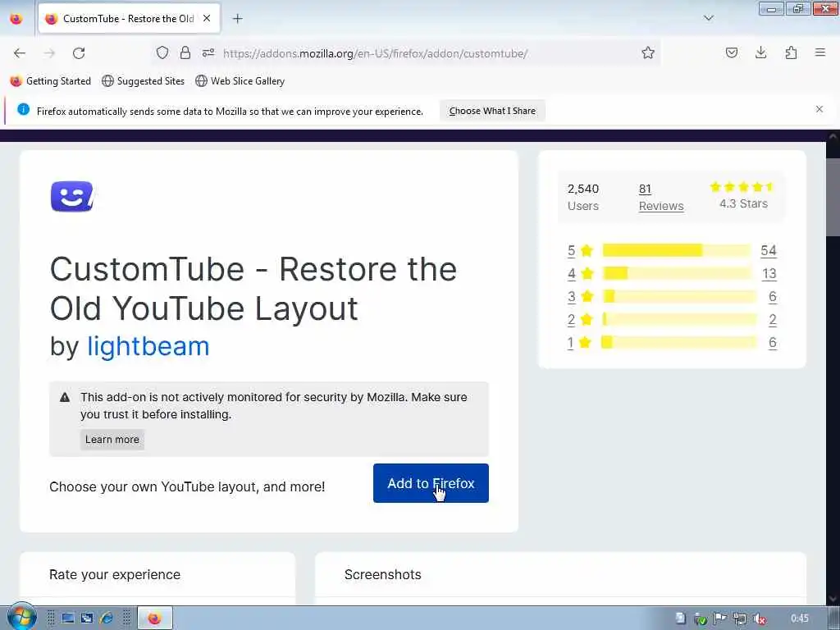Image resolution: width=840 pixels, height=630 pixels.
Task: Open the tracking protection shield icon
Action: click(162, 52)
